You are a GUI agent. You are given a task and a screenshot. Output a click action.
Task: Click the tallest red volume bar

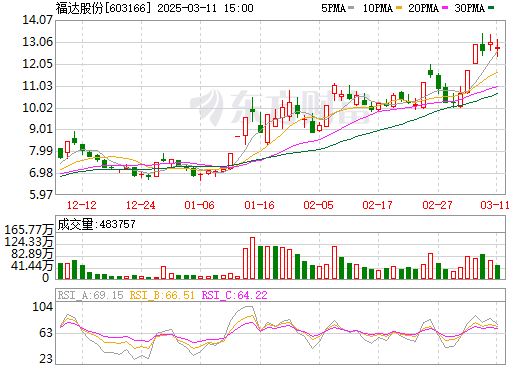point(252,258)
